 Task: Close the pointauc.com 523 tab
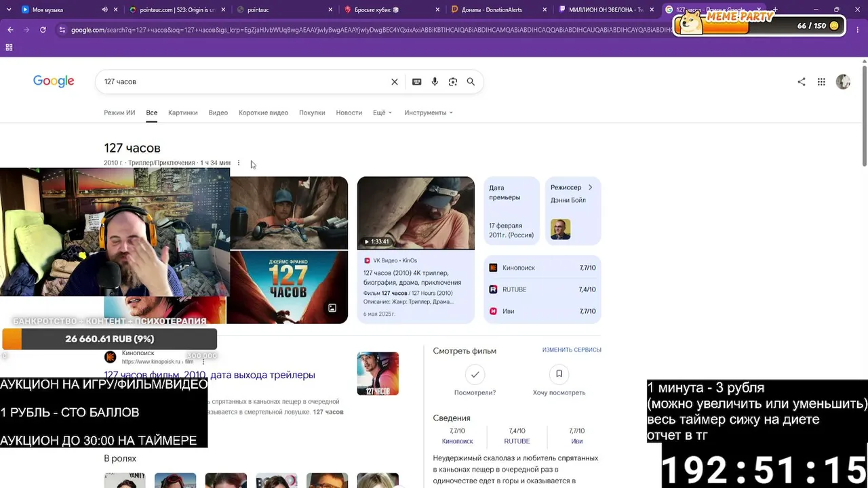click(x=223, y=10)
